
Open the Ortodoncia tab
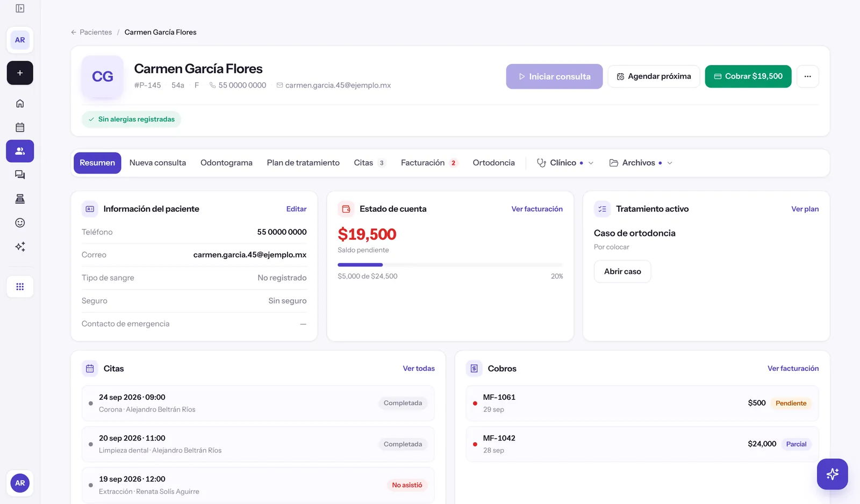(x=493, y=163)
